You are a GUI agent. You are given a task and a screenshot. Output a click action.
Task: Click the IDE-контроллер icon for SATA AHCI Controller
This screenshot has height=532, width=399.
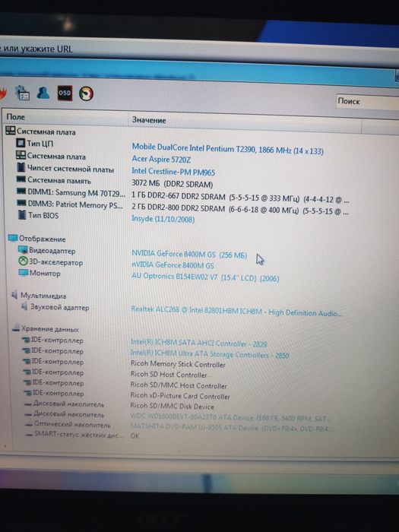point(26,340)
